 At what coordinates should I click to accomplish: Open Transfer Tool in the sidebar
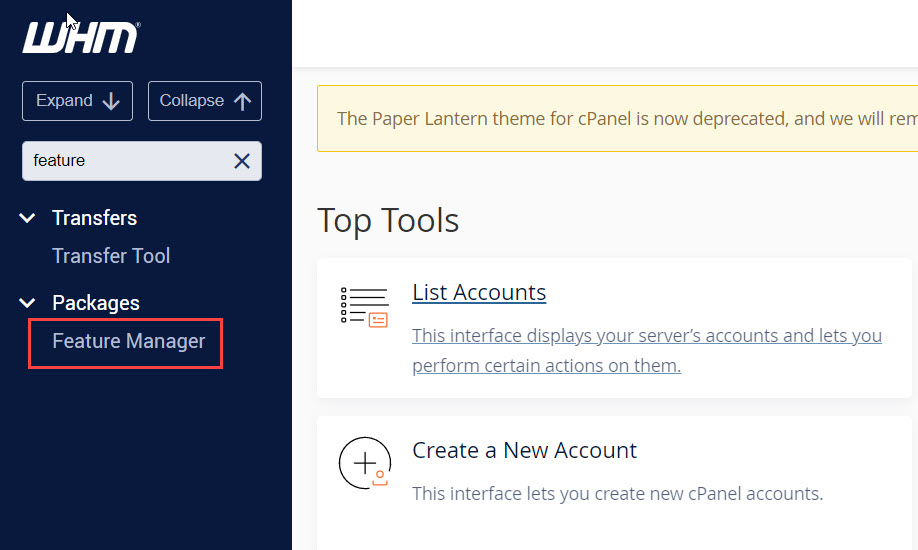tap(111, 256)
